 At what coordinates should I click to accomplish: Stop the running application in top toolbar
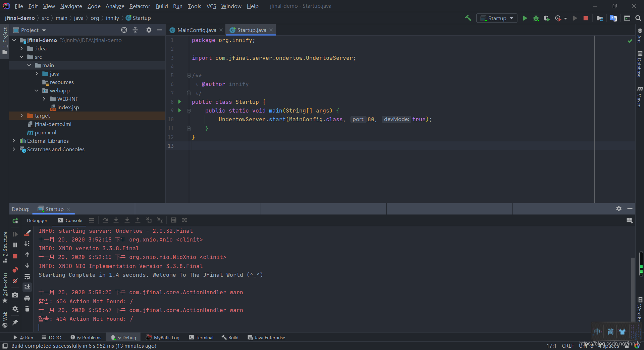click(586, 18)
